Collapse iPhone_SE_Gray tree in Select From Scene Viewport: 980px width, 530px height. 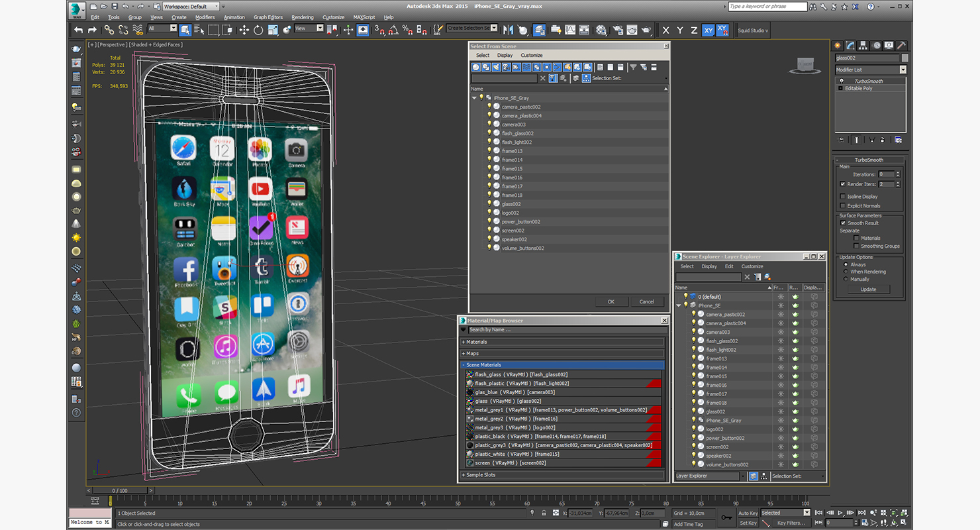pyautogui.click(x=474, y=97)
